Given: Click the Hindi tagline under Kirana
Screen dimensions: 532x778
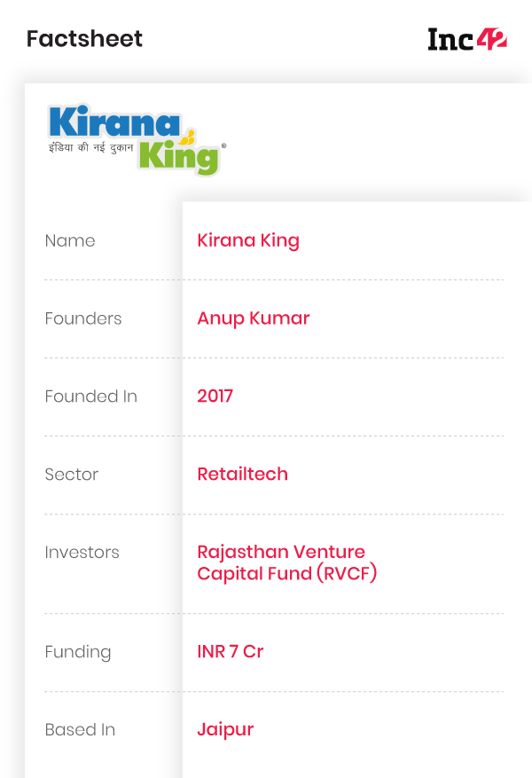Looking at the screenshot, I should click(x=91, y=147).
